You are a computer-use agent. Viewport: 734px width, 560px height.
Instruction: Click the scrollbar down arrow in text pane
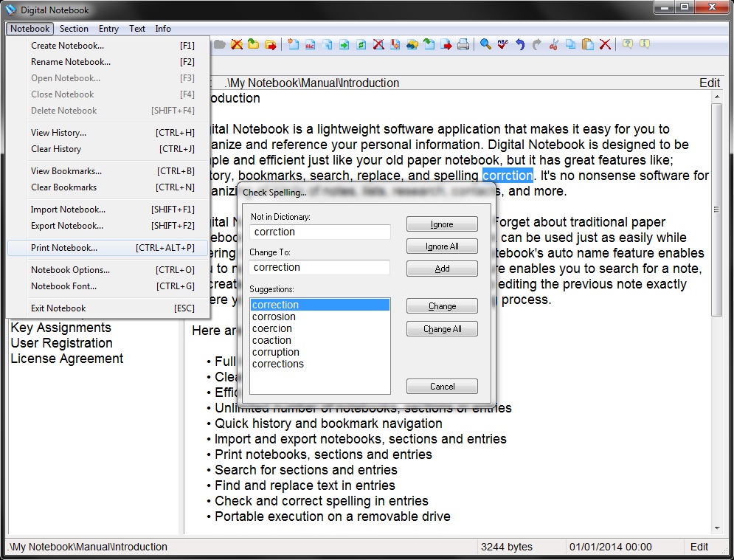pos(717,528)
